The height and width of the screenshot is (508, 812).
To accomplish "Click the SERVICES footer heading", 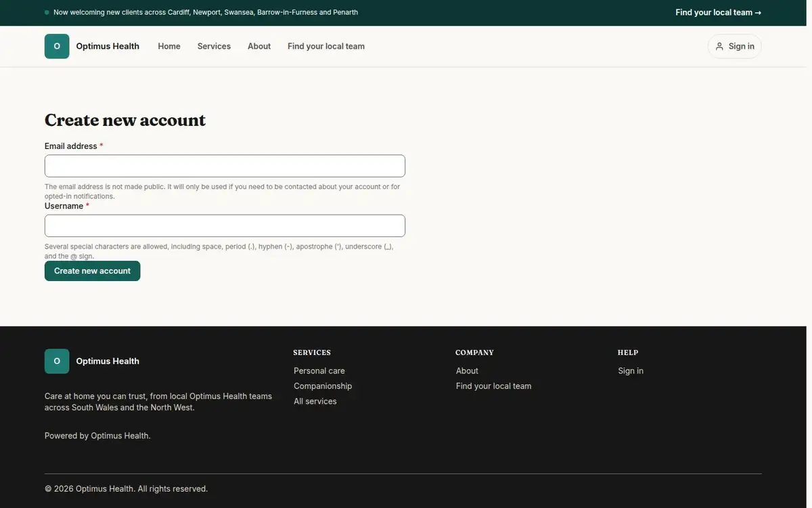I will pyautogui.click(x=312, y=352).
